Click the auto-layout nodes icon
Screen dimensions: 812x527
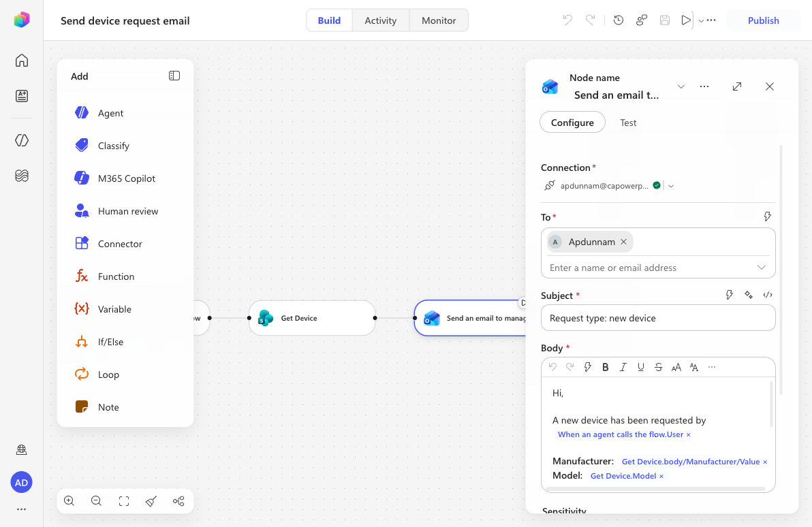pos(178,500)
